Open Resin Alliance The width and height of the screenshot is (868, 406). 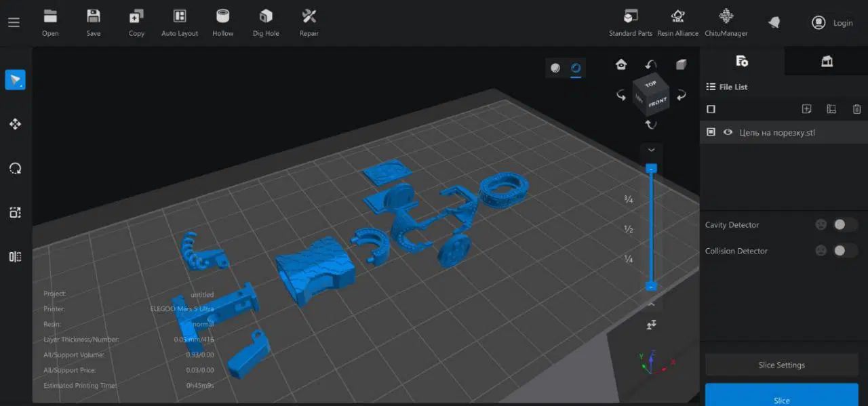677,22
